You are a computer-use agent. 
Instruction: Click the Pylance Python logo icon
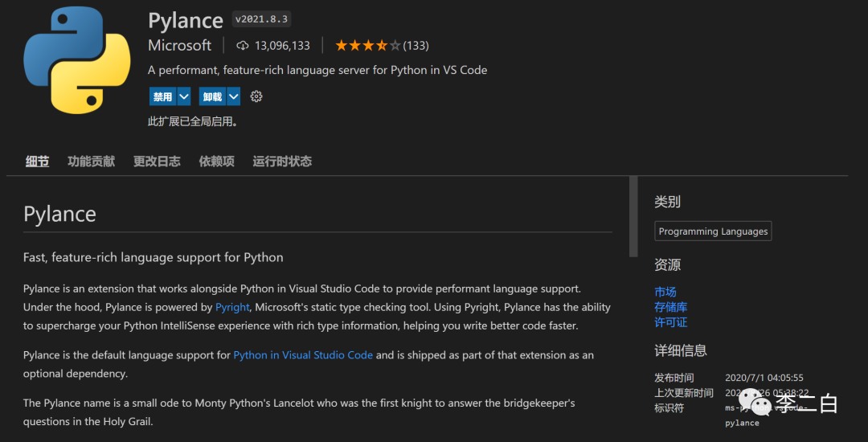[x=76, y=60]
